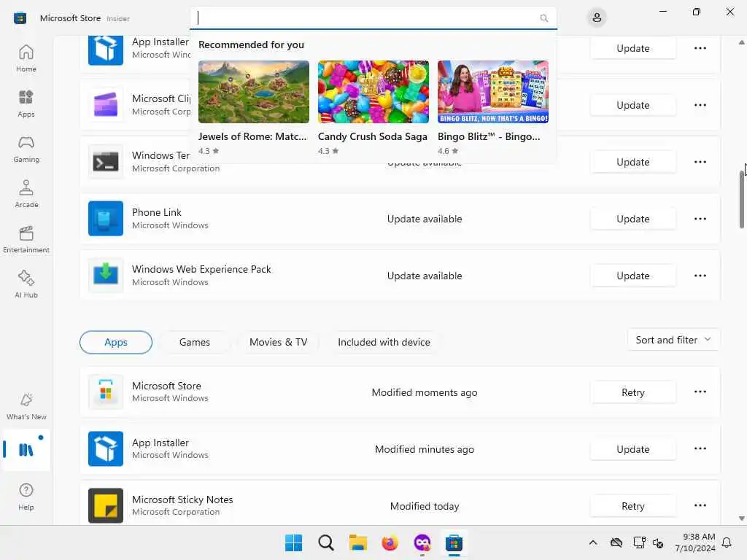Screen dimensions: 747x560
Task: Open Windows Start menu in taskbar
Action: point(293,542)
